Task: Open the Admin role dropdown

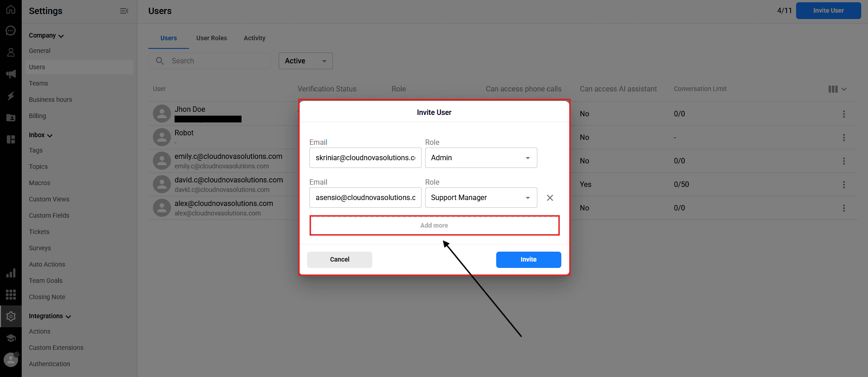Action: click(x=481, y=158)
